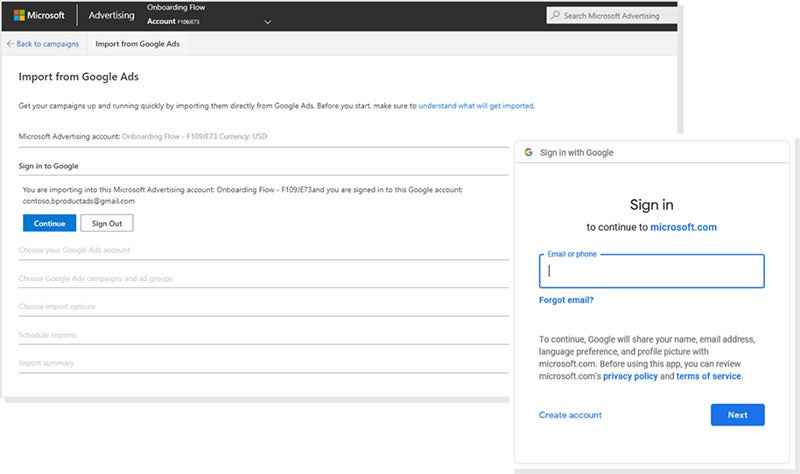Click the Next button
This screenshot has width=800, height=474.
click(738, 415)
